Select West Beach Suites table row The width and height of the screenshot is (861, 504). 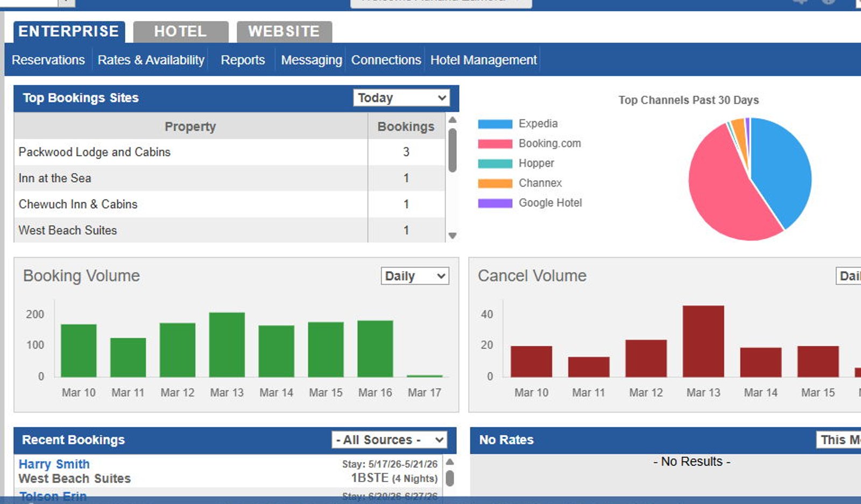tap(229, 230)
